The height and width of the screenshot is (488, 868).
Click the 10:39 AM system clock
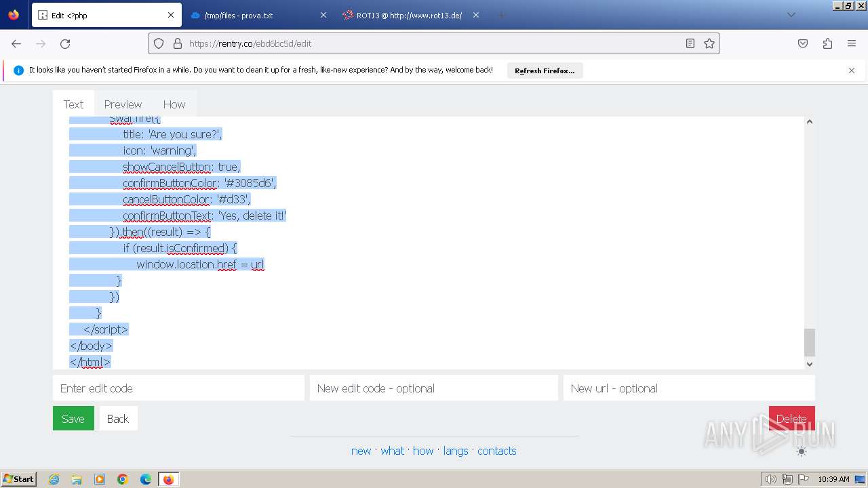tap(833, 479)
